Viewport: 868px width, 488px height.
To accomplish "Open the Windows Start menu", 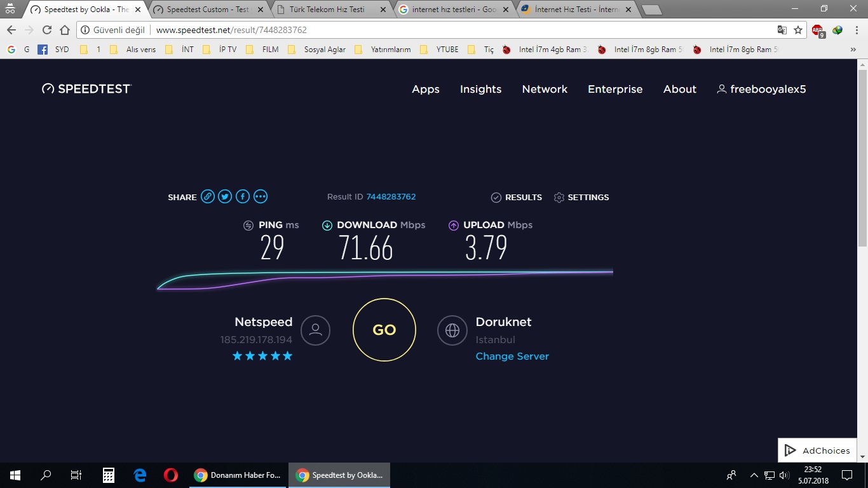I will click(15, 475).
